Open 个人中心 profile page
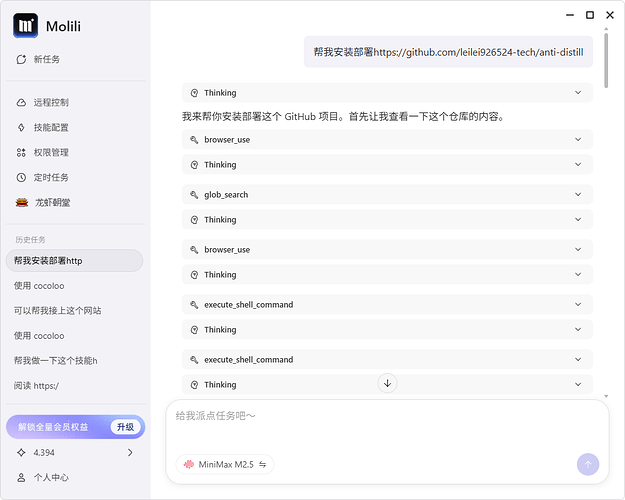This screenshot has width=625, height=500. click(50, 478)
